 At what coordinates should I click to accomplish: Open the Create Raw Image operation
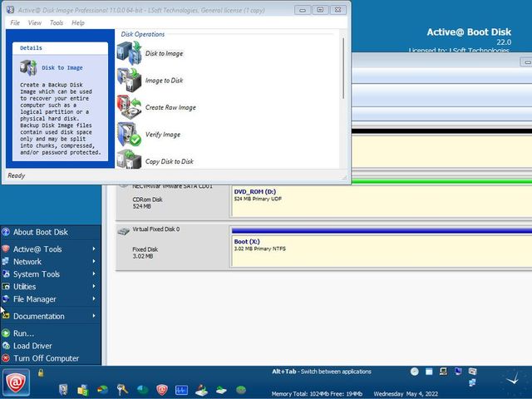(x=129, y=107)
